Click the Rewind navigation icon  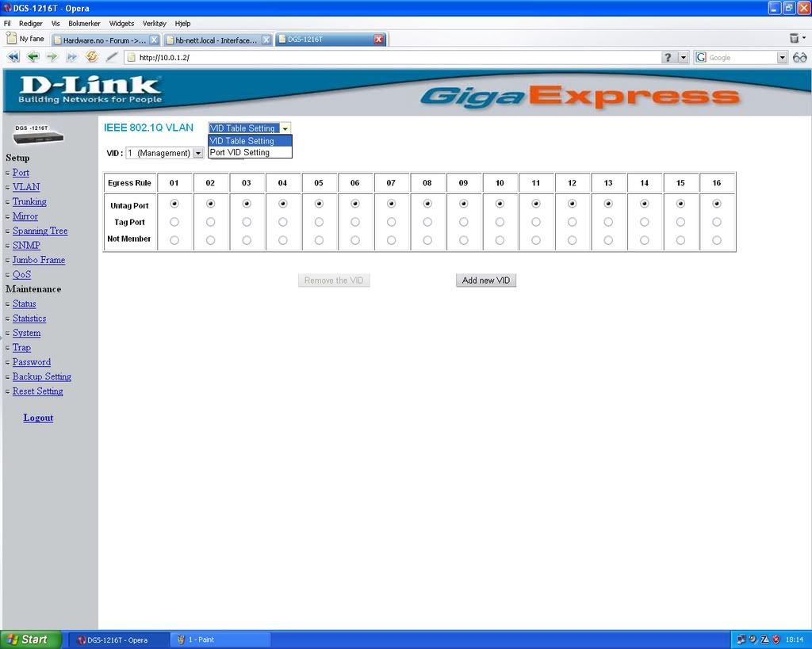(13, 57)
